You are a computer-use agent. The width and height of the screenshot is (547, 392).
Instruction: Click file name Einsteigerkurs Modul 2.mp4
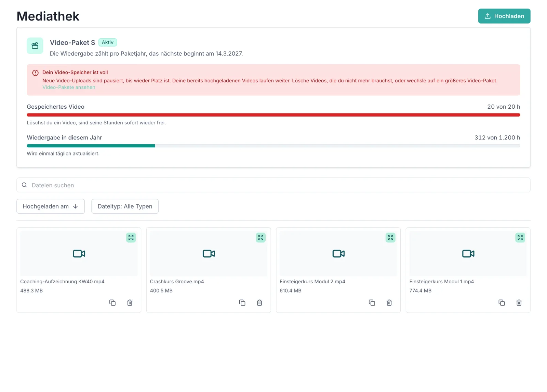point(312,282)
